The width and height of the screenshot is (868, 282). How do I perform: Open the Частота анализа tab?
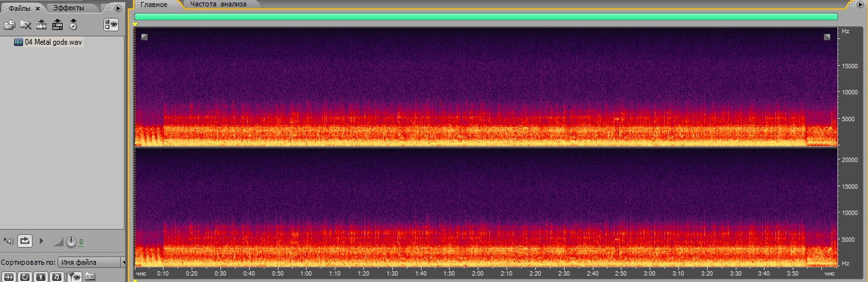[x=218, y=4]
